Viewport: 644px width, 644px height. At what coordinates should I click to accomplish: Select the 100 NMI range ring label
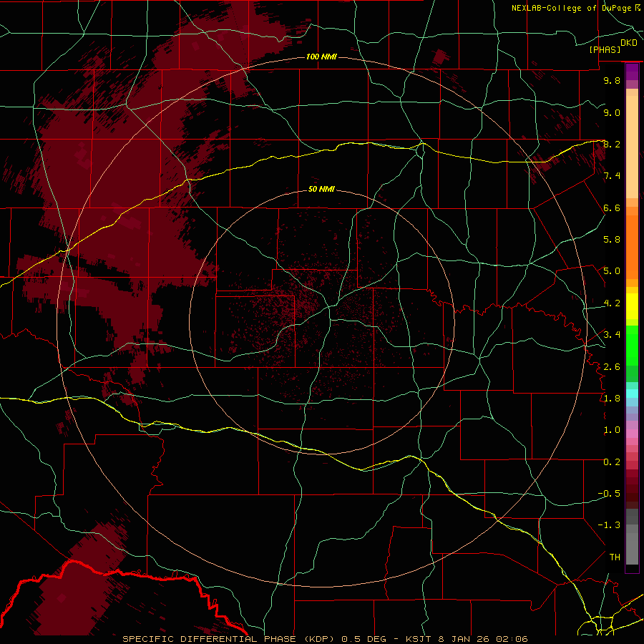(321, 57)
